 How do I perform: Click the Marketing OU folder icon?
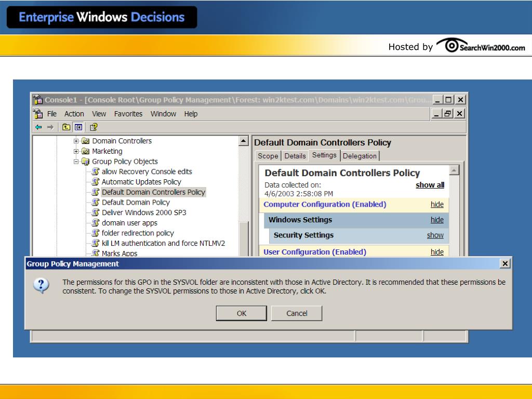tap(86, 151)
